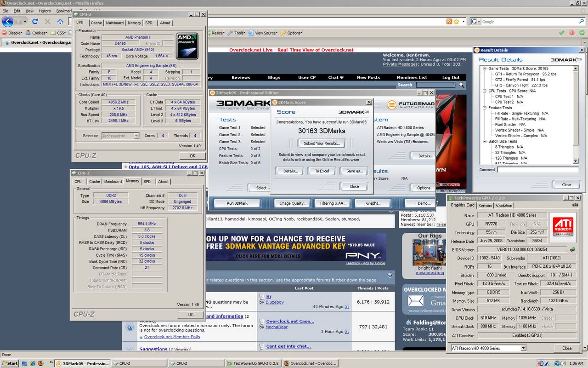Click Save as button in 3DMark Score
Image resolution: width=588 pixels, height=368 pixels.
tap(354, 171)
